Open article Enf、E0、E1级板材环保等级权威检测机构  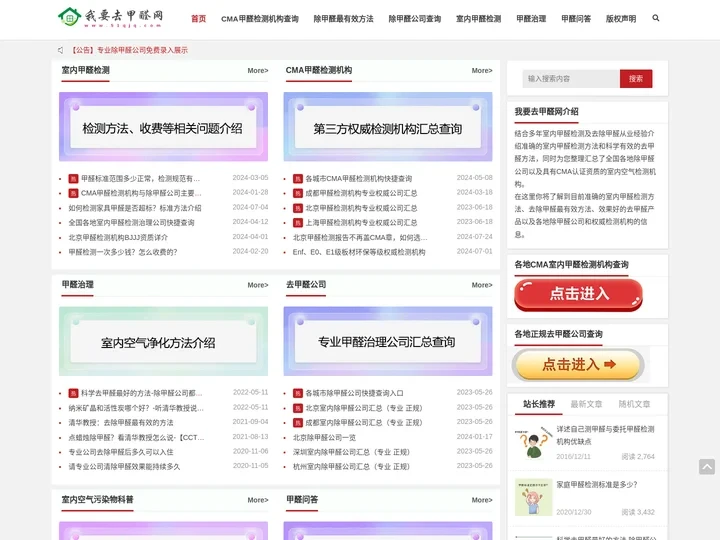pyautogui.click(x=359, y=252)
